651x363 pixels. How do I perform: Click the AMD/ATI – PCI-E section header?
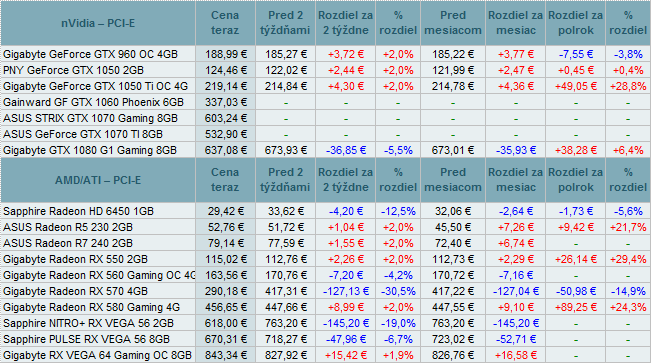point(98,180)
